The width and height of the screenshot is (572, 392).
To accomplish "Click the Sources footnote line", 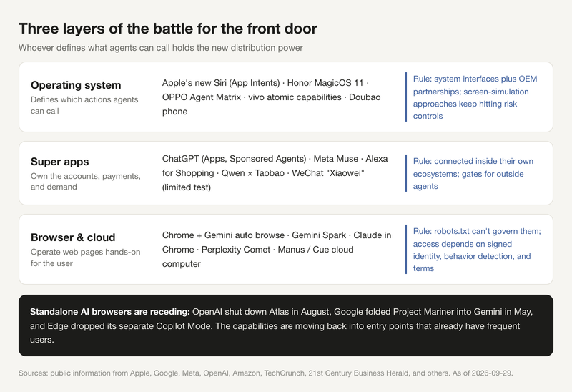I will tap(265, 373).
